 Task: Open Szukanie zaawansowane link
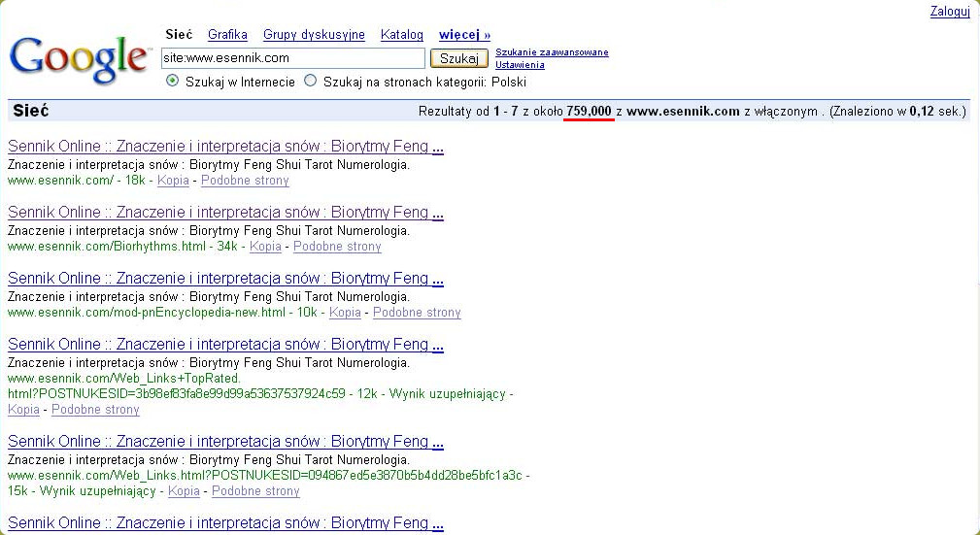(552, 52)
